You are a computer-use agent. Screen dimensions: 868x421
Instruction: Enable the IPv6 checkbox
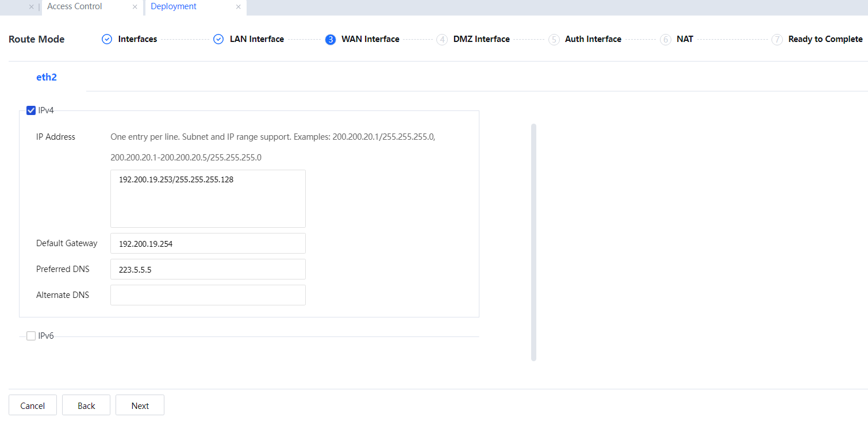[x=31, y=336]
